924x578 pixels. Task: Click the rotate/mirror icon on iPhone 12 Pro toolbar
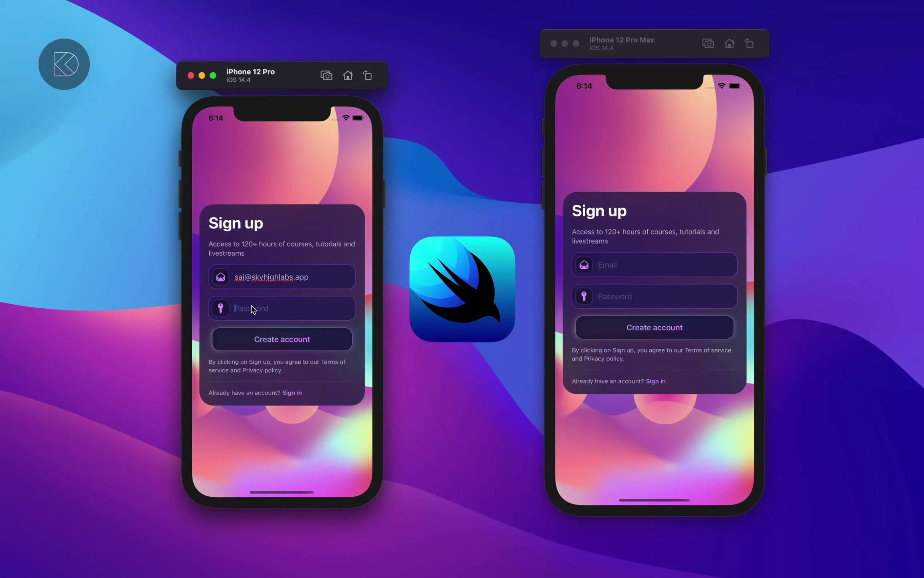tap(368, 75)
